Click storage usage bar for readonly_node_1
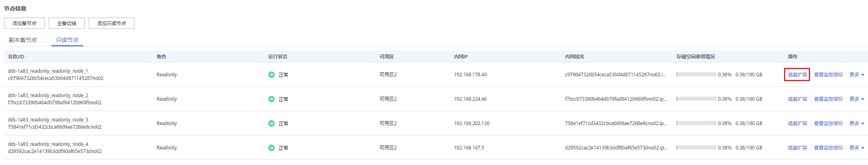 pyautogui.click(x=696, y=75)
